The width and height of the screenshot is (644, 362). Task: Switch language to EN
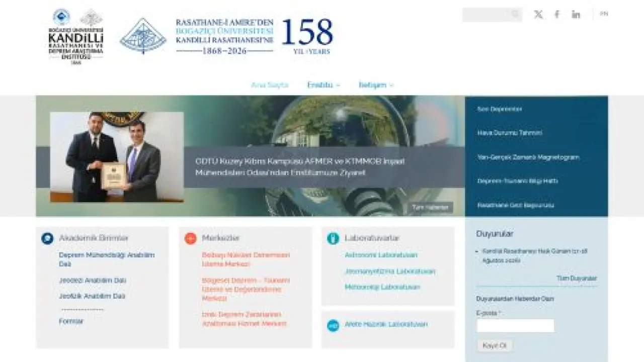click(604, 14)
